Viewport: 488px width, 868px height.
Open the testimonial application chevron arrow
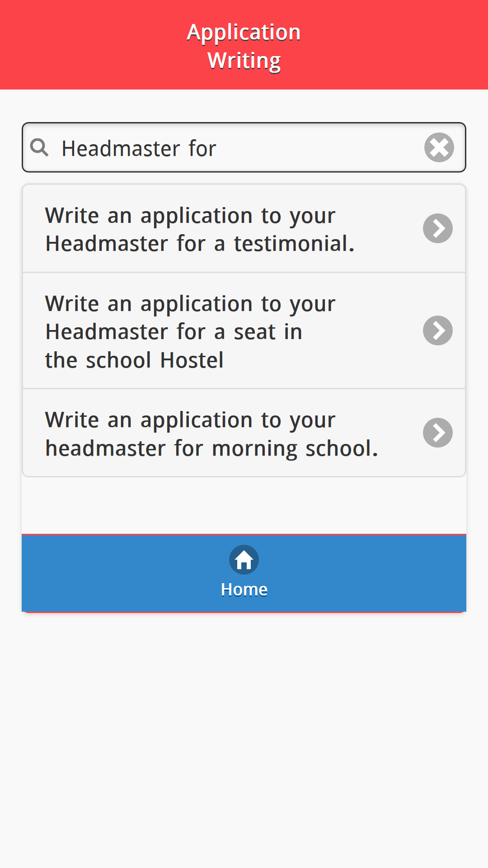[x=438, y=228]
